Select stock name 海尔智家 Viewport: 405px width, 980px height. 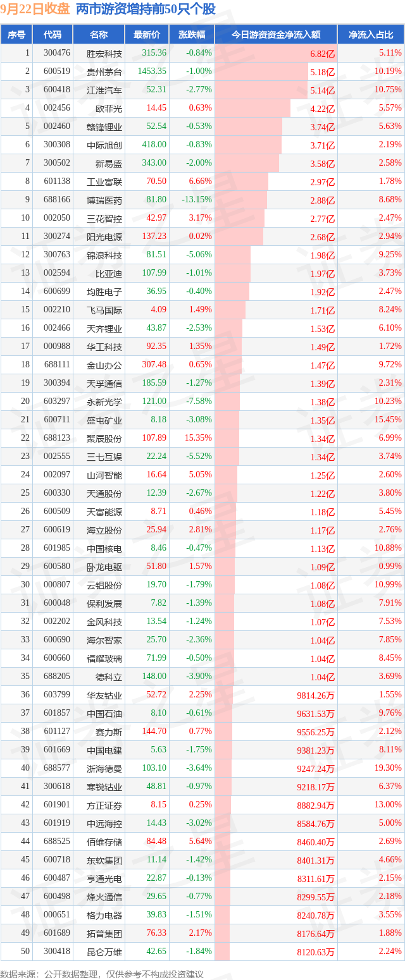(x=104, y=640)
